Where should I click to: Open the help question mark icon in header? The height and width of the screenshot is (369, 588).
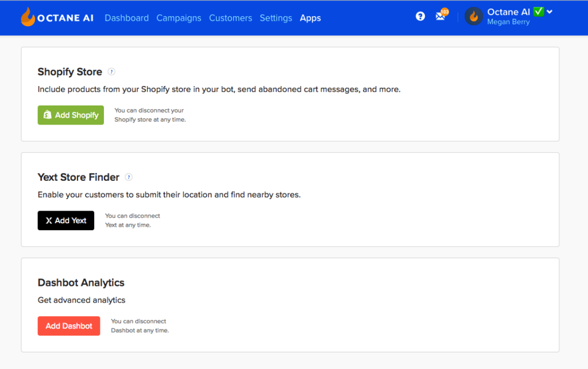point(420,16)
